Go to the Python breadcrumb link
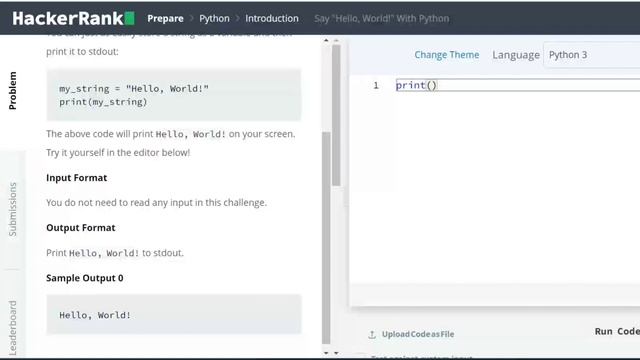This screenshot has height=360, width=640. pos(214,18)
